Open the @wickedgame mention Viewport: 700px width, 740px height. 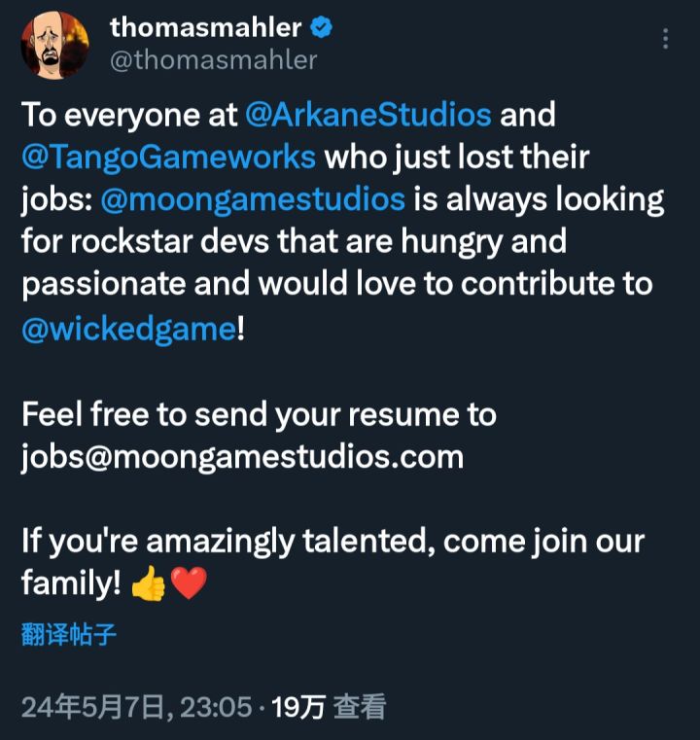point(128,328)
